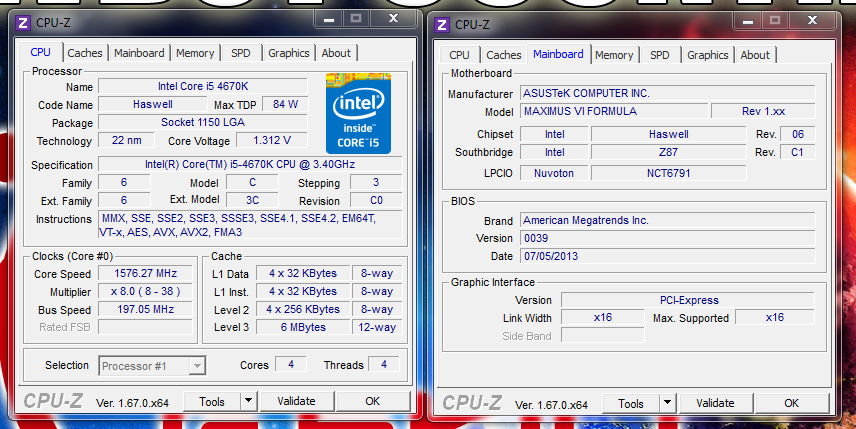Close the left CPU-Z window
The height and width of the screenshot is (429, 856).
[x=393, y=19]
